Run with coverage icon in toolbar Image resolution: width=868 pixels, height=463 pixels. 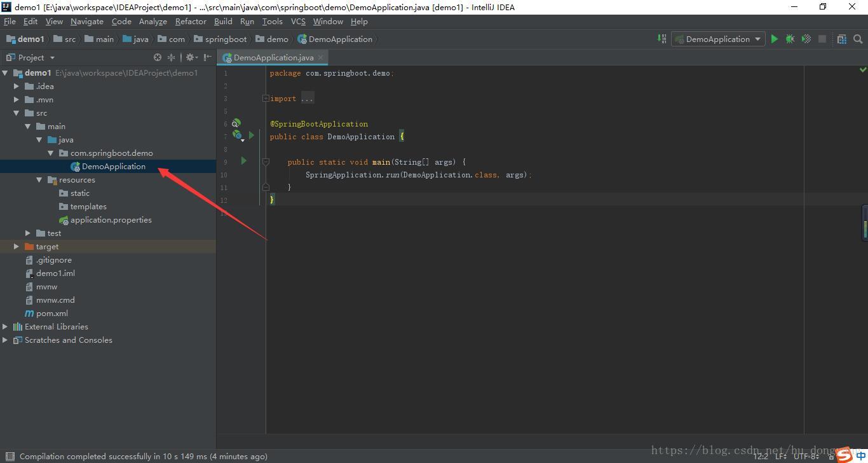(806, 39)
